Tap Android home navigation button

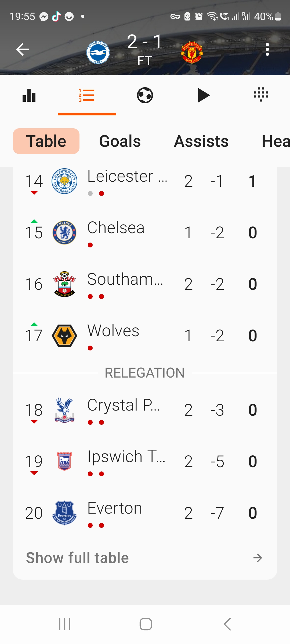[x=146, y=624]
